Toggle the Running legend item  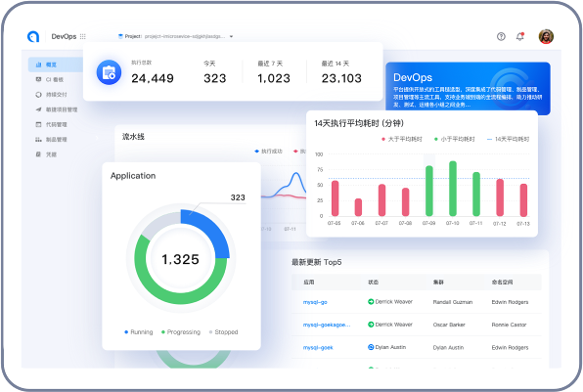pyautogui.click(x=138, y=331)
